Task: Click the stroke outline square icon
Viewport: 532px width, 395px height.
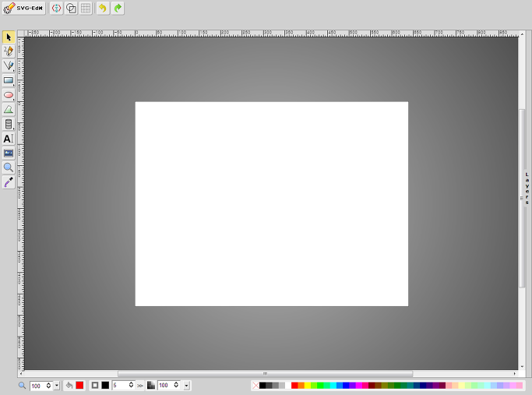Action: pyautogui.click(x=95, y=386)
